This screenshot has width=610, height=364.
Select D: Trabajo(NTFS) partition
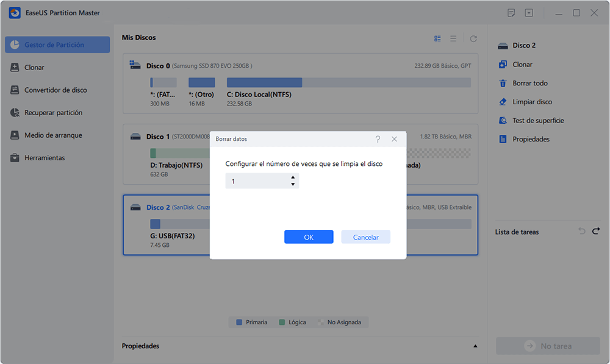[x=176, y=165]
